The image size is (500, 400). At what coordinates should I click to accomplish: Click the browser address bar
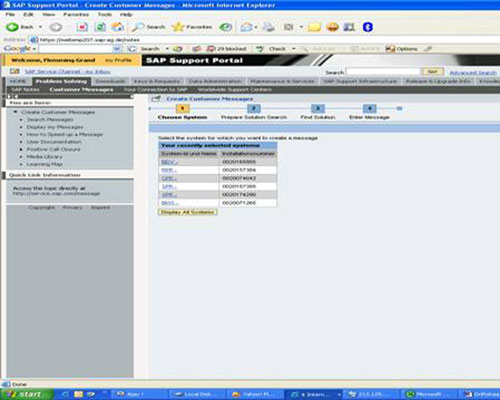pos(265,40)
